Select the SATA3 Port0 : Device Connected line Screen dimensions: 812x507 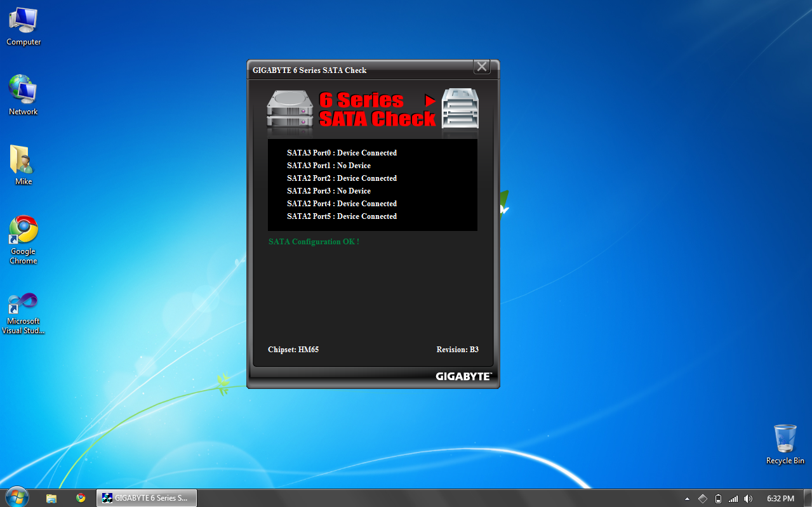click(342, 153)
